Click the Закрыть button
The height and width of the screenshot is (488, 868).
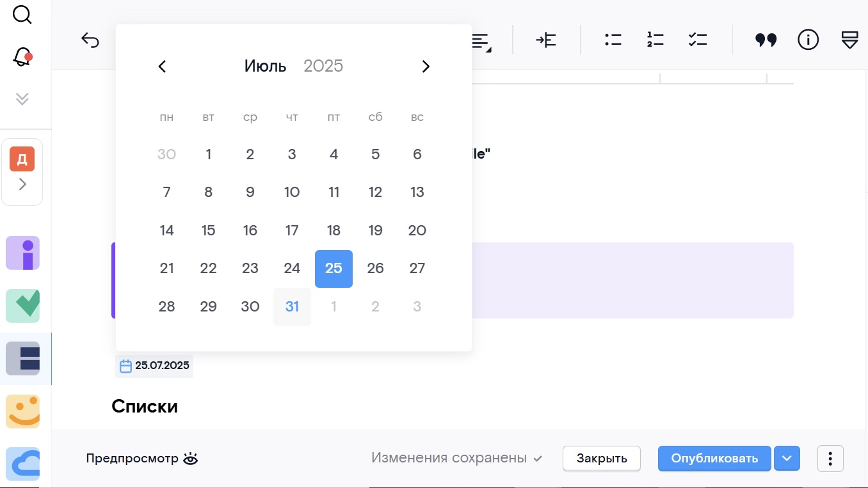tap(601, 458)
